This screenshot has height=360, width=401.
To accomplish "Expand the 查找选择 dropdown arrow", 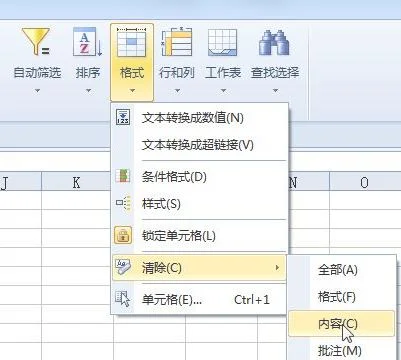I will point(275,90).
